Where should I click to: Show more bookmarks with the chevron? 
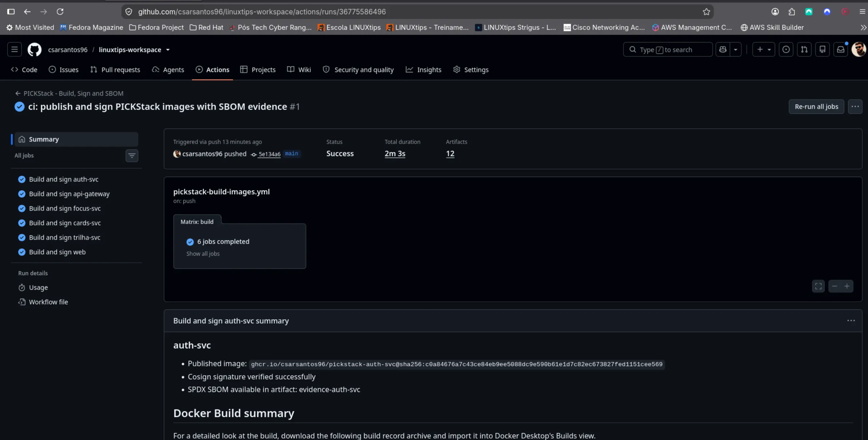(x=863, y=27)
